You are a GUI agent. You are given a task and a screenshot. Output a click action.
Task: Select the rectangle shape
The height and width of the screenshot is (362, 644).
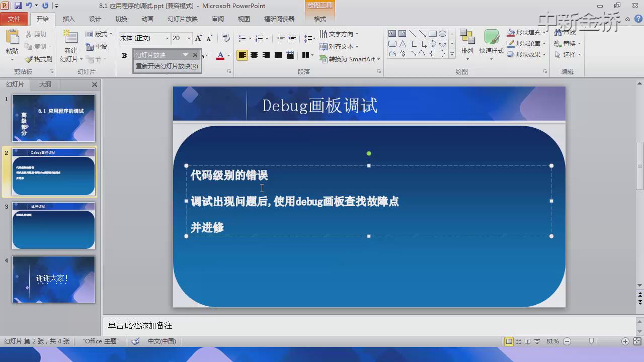pyautogui.click(x=433, y=34)
